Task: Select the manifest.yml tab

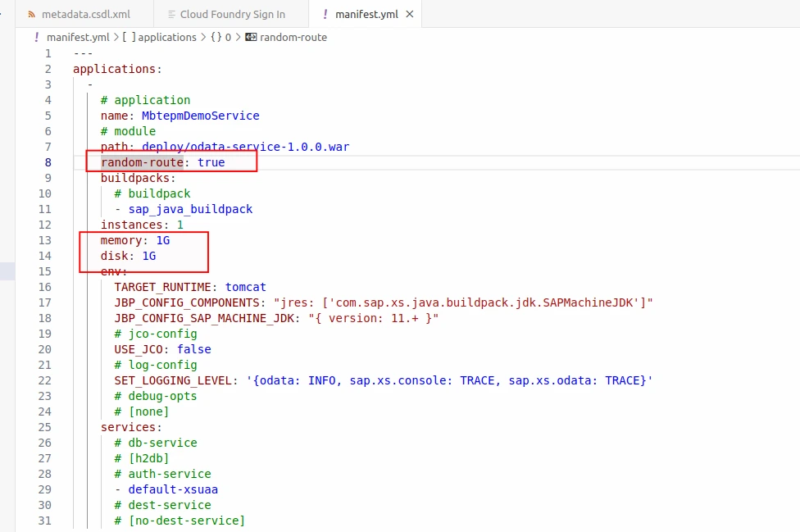Action: coord(366,14)
